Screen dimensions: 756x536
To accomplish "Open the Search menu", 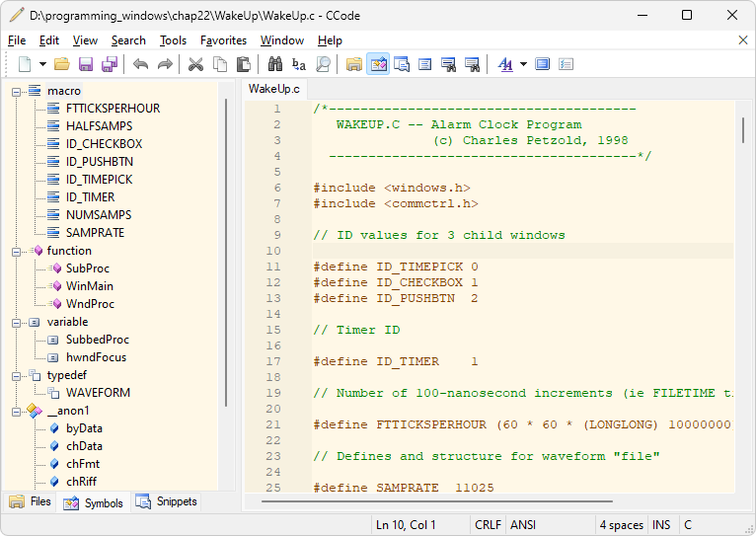I will [x=128, y=40].
